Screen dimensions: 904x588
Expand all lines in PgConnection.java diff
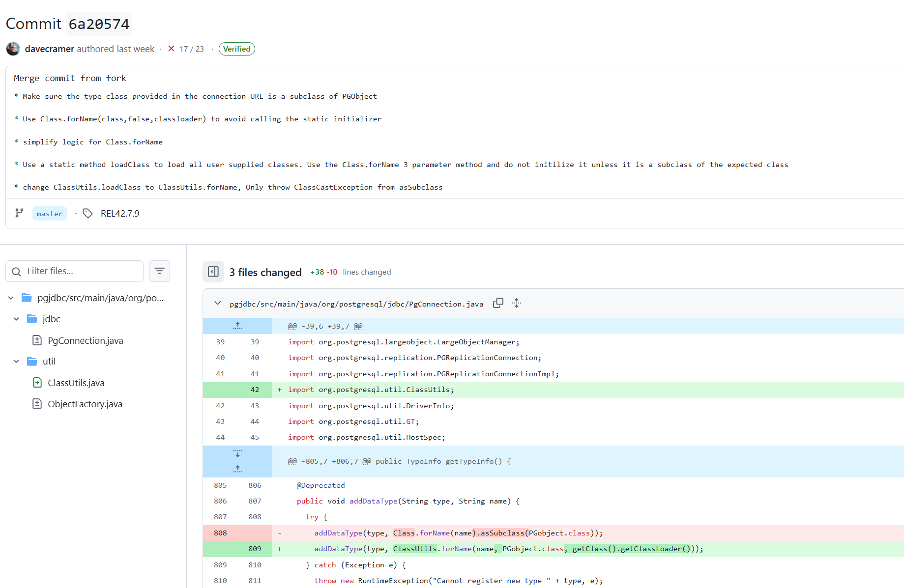pyautogui.click(x=516, y=303)
